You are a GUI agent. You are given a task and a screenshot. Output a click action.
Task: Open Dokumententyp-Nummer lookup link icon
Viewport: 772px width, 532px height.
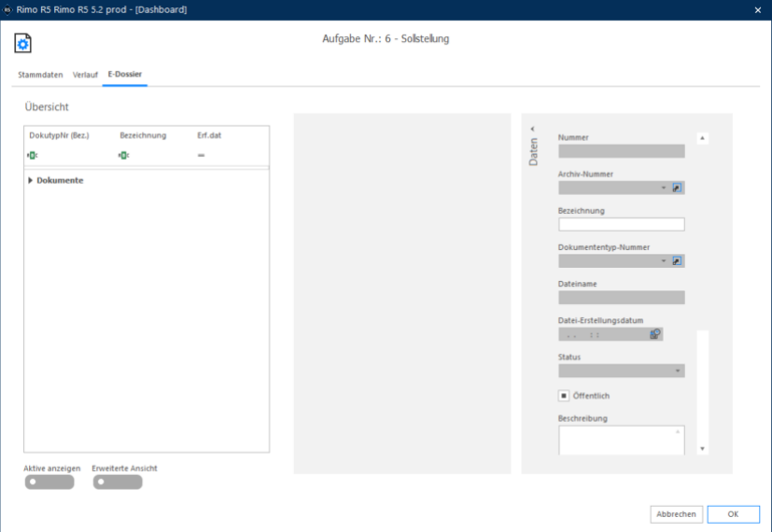pyautogui.click(x=677, y=261)
